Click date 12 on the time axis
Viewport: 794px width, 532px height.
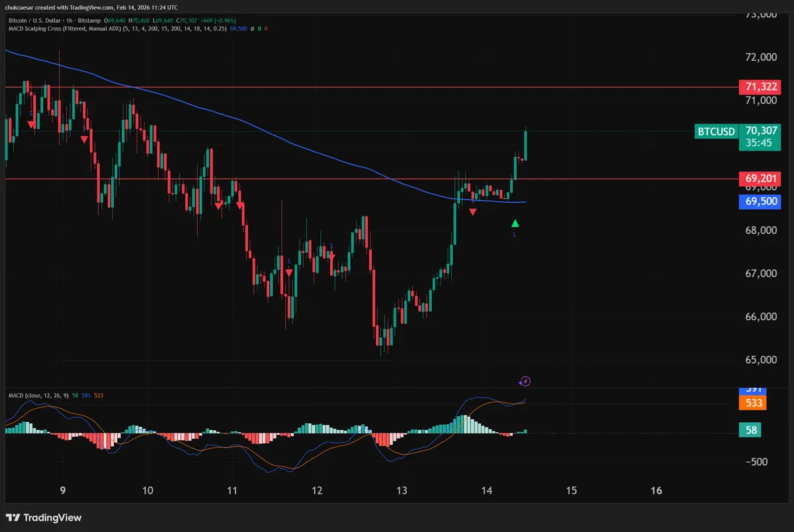tap(317, 491)
